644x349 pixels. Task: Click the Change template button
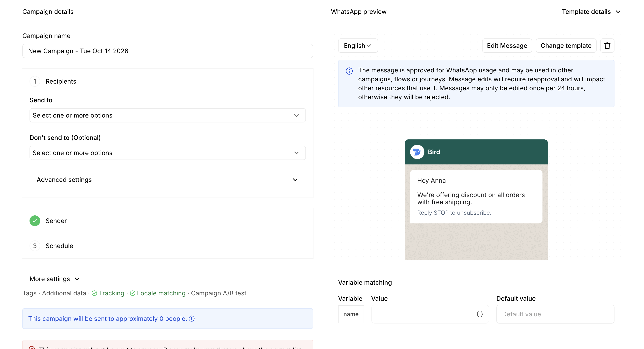[x=566, y=46]
